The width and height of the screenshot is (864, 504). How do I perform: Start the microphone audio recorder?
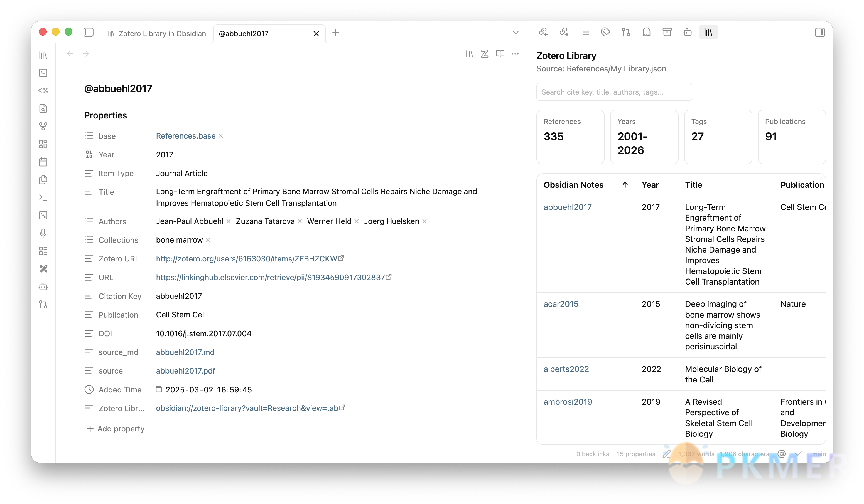[x=43, y=233]
